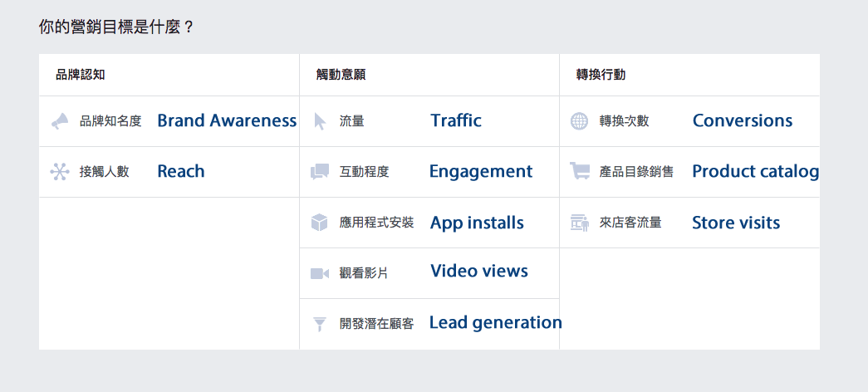The image size is (868, 392).
Task: Select the 來店客流量 objective
Action: [x=630, y=223]
